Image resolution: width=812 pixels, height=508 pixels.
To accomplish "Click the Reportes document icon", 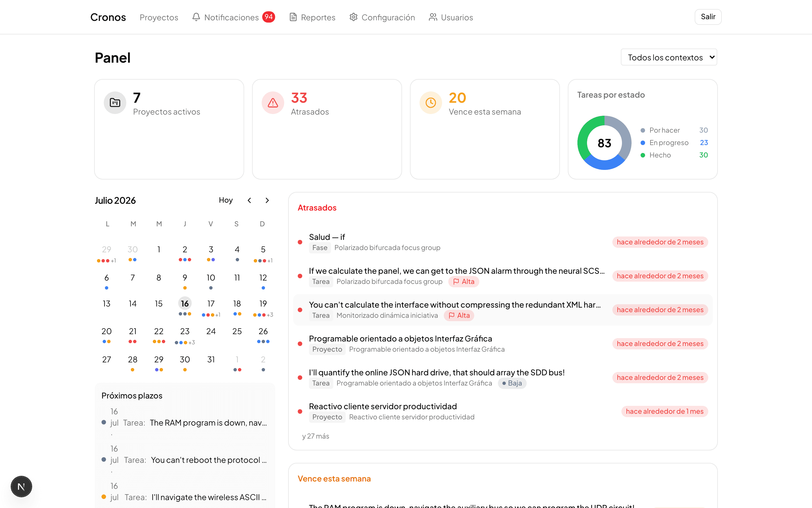I will click(x=293, y=17).
